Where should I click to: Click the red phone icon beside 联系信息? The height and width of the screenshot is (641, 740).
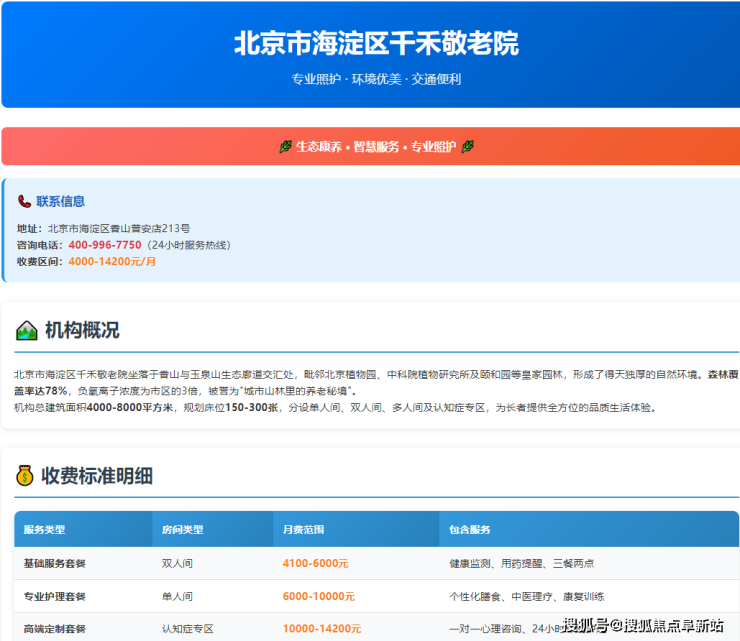[25, 201]
